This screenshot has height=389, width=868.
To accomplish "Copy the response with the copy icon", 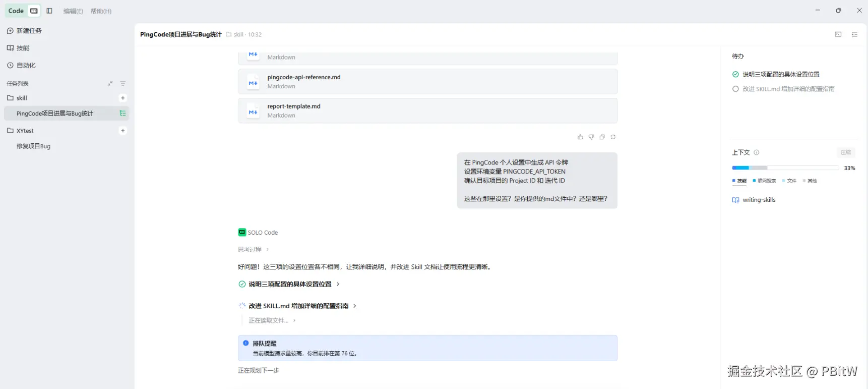I will pyautogui.click(x=602, y=137).
